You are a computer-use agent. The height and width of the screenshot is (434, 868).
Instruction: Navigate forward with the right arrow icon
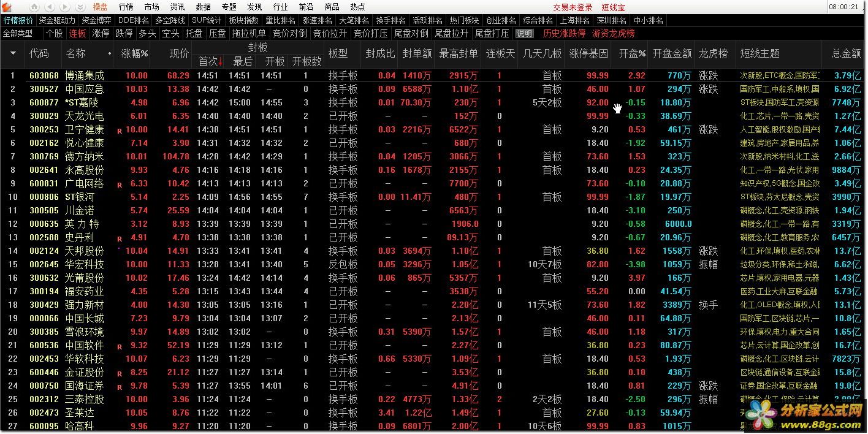(65, 7)
